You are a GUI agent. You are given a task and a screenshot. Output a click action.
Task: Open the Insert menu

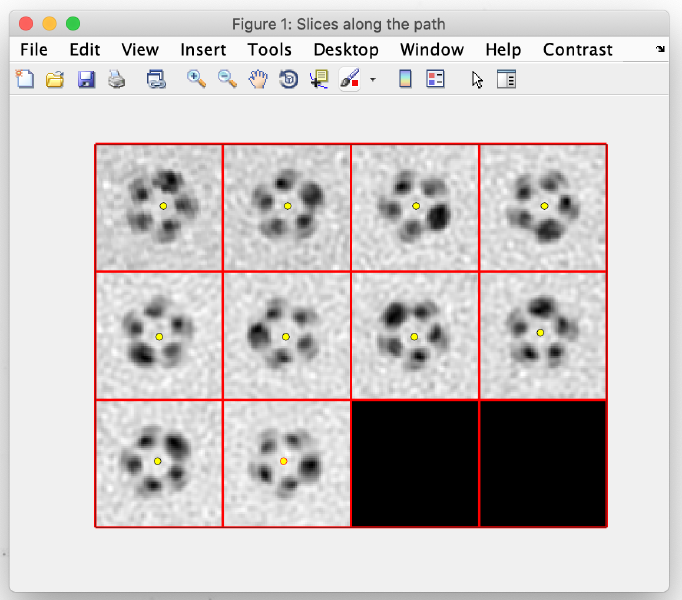pos(203,50)
